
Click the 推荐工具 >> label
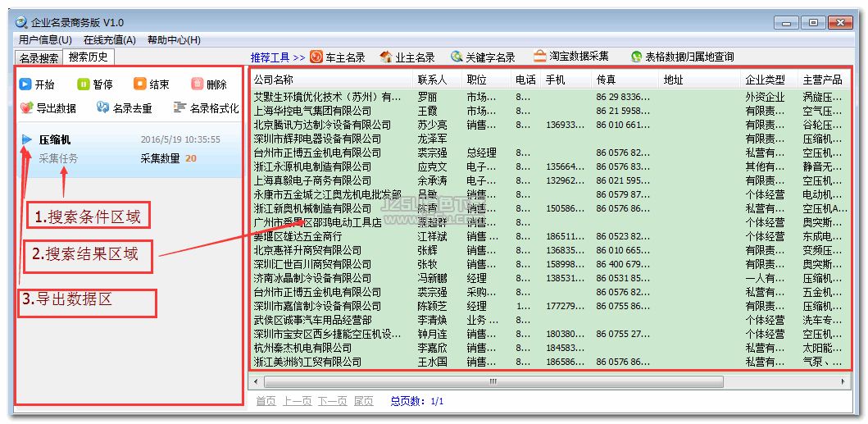[x=278, y=57]
